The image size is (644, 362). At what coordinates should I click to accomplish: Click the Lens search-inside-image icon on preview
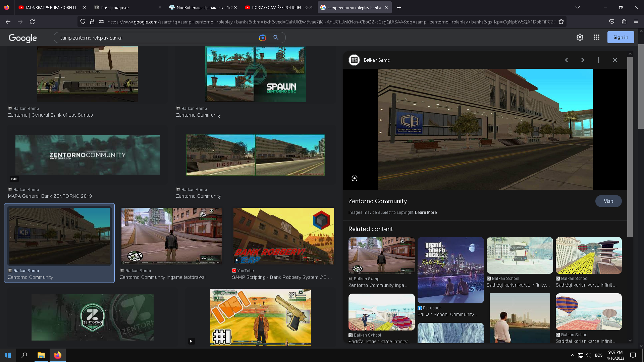pos(355,178)
